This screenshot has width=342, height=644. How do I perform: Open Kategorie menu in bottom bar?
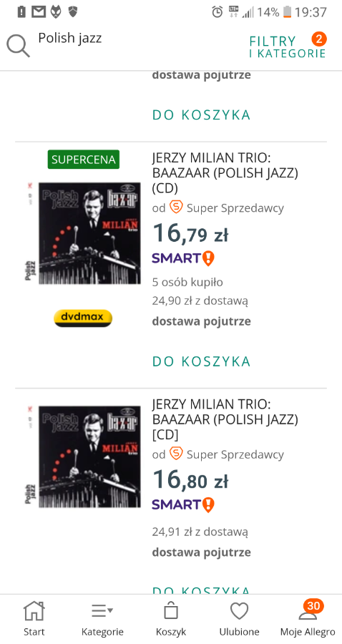click(102, 619)
